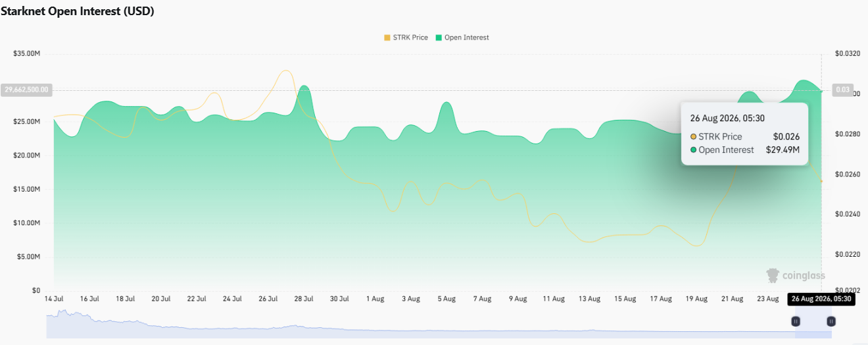Click the STRK Price endpoint marker on the line
868x345 pixels.
[x=821, y=181]
